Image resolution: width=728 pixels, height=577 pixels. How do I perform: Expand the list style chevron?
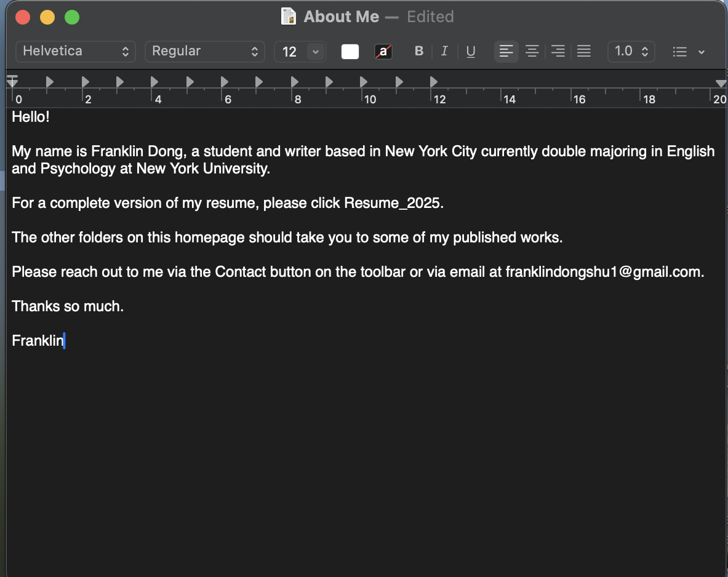point(702,52)
